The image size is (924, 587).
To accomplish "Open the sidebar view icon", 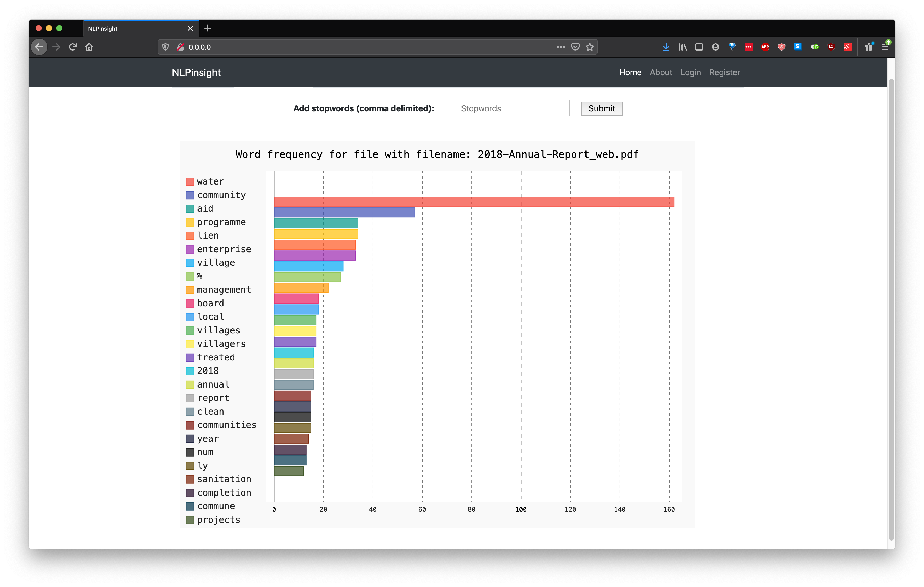I will coord(699,47).
